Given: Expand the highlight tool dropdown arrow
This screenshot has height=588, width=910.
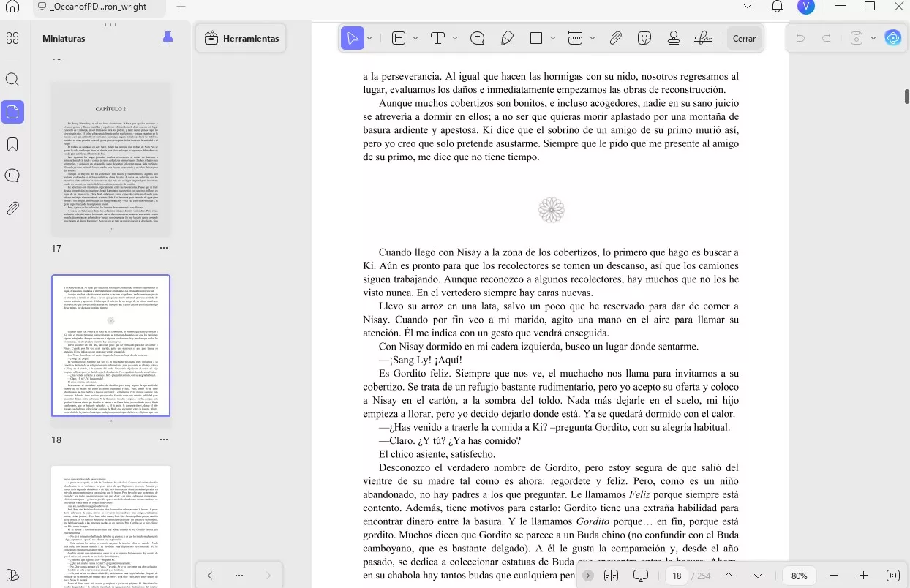Looking at the screenshot, I should pyautogui.click(x=415, y=39).
